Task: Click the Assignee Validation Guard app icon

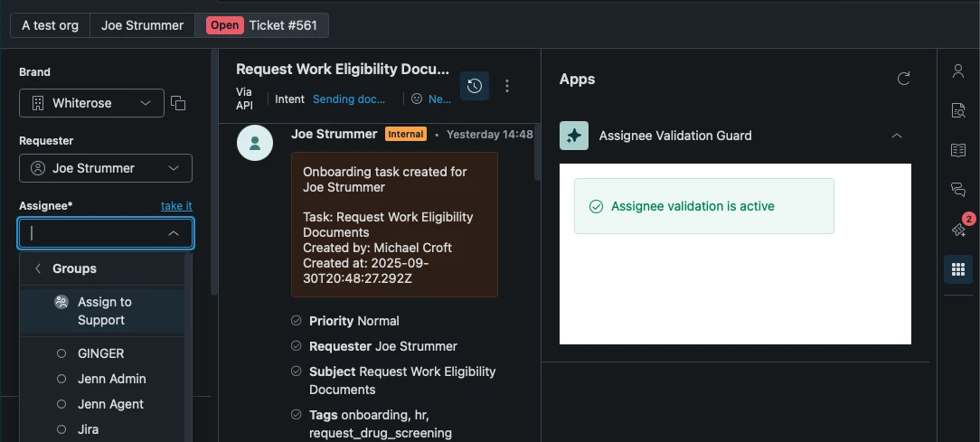Action: pos(574,136)
